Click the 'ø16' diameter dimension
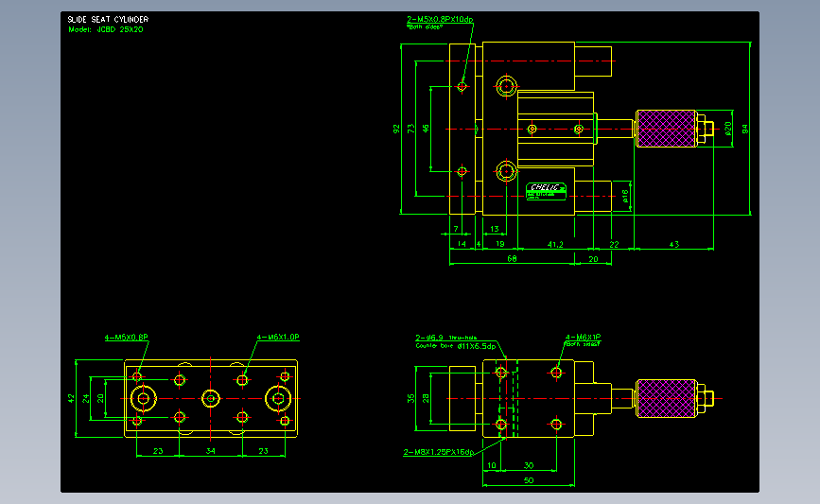 tap(625, 196)
